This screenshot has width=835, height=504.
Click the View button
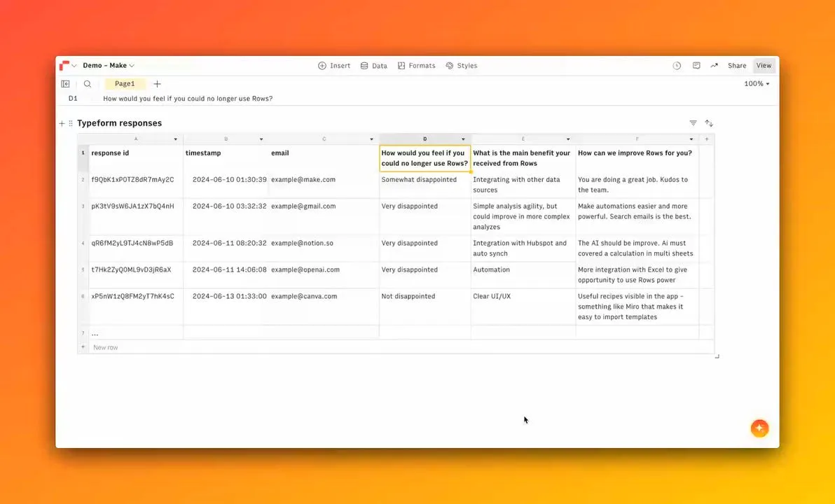pos(764,66)
